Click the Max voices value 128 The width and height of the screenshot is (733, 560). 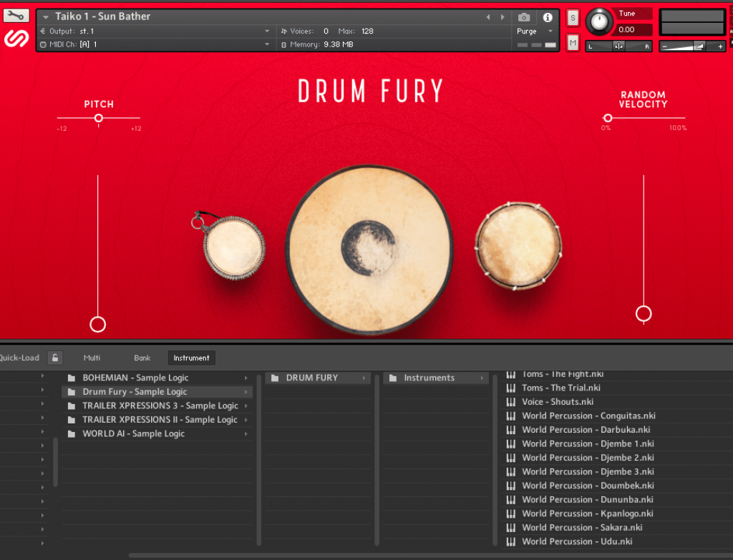pyautogui.click(x=367, y=31)
